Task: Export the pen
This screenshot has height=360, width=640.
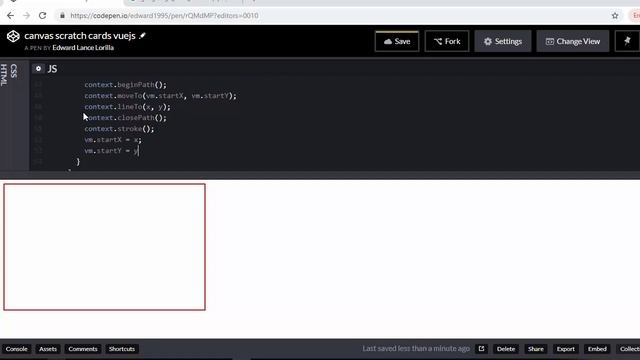Action: click(x=565, y=349)
